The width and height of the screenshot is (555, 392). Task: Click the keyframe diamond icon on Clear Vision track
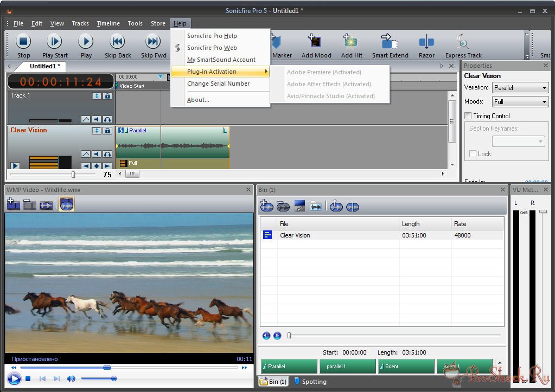tap(97, 165)
